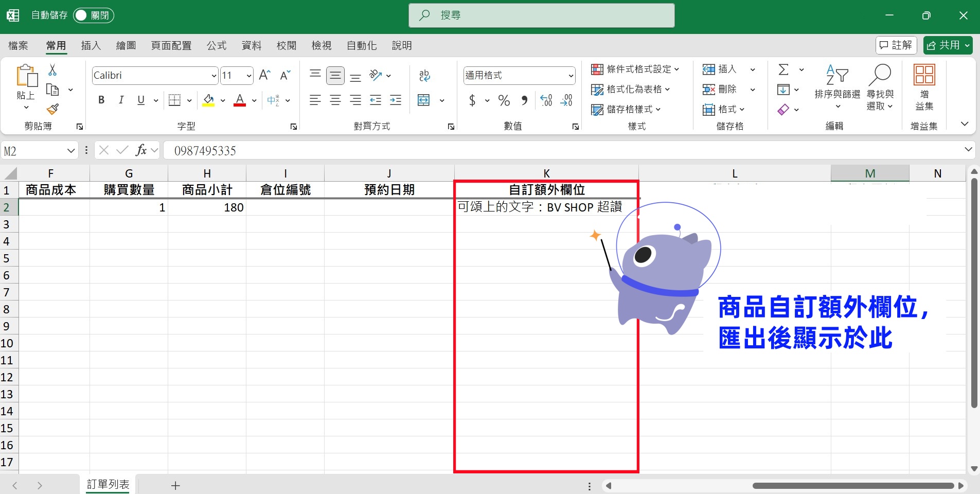Click the Clear eraser icon
980x494 pixels.
pos(783,110)
